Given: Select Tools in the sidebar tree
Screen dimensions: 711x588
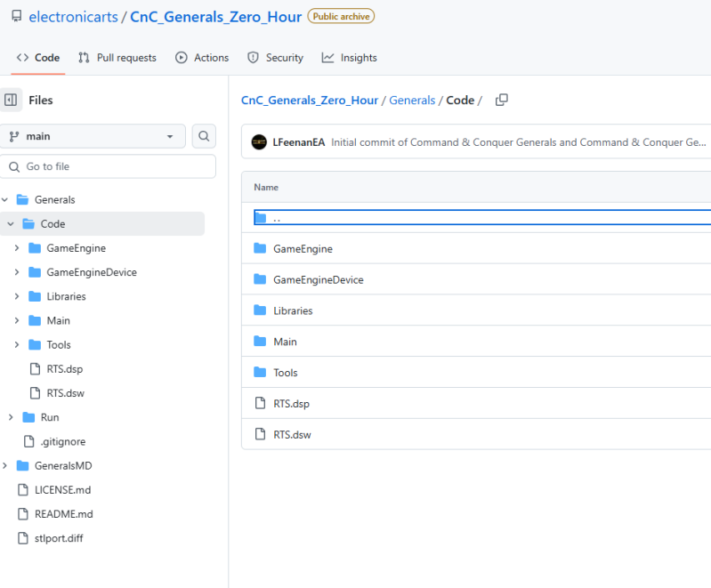Looking at the screenshot, I should [59, 344].
